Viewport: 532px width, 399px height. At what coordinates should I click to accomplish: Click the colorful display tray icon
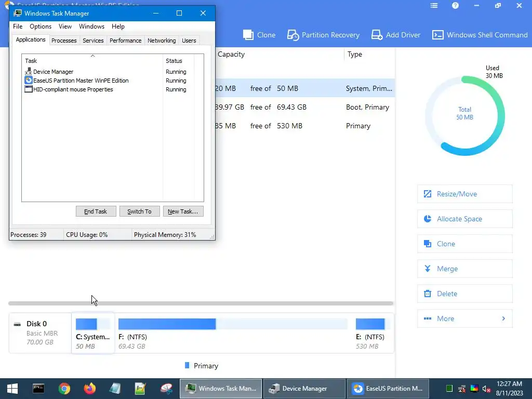click(474, 389)
